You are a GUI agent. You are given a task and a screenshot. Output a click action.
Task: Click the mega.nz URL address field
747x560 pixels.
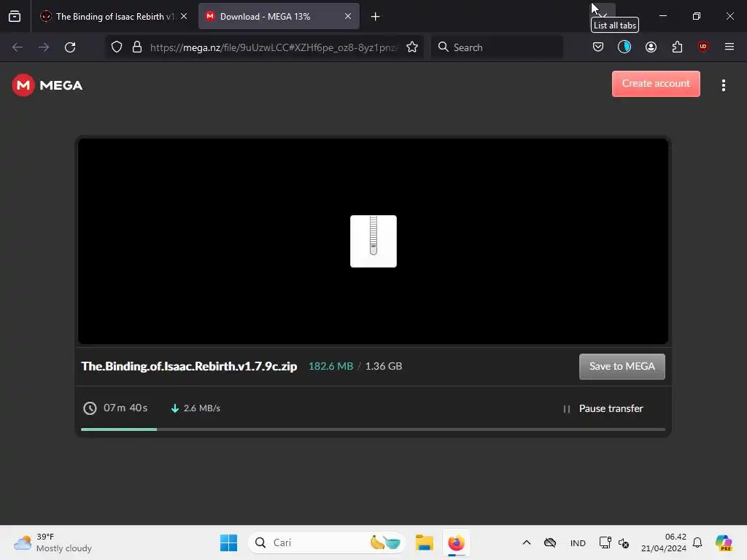point(274,47)
